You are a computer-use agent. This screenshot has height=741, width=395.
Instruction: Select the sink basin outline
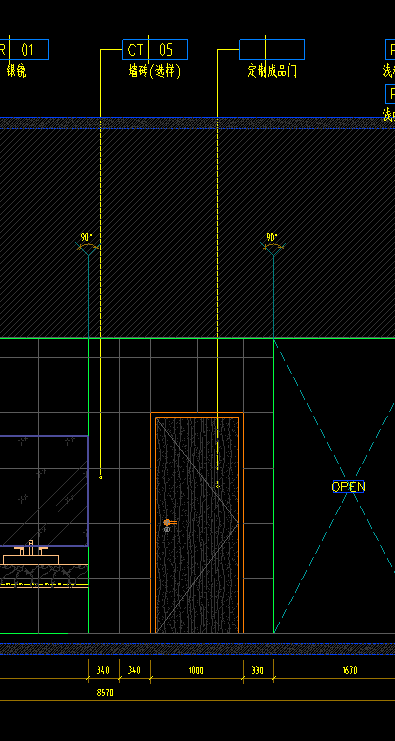tap(31, 560)
